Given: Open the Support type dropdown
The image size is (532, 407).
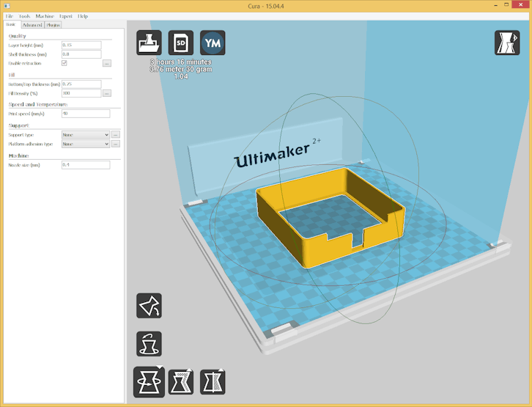Looking at the screenshot, I should click(x=86, y=135).
